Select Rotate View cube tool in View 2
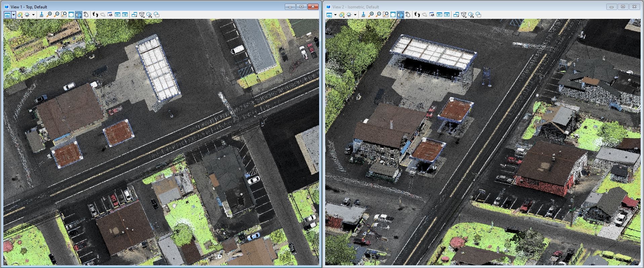This screenshot has width=644, height=268. point(400,15)
